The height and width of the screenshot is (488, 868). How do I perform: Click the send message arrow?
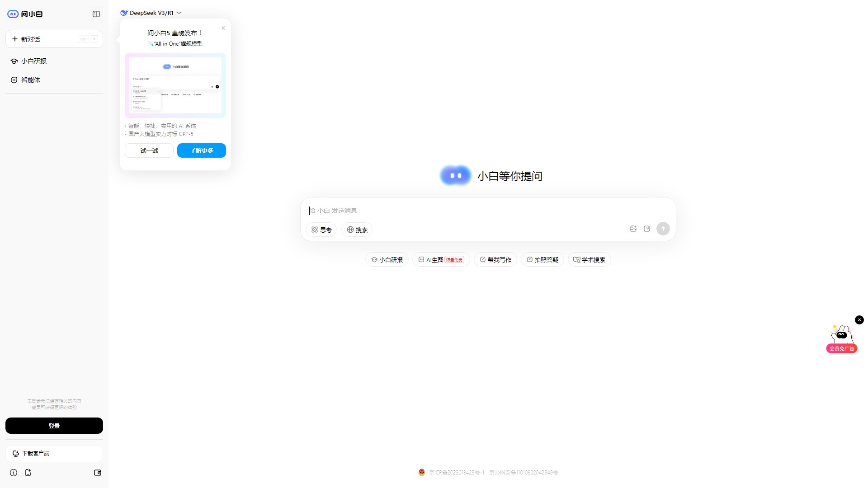[x=663, y=229]
